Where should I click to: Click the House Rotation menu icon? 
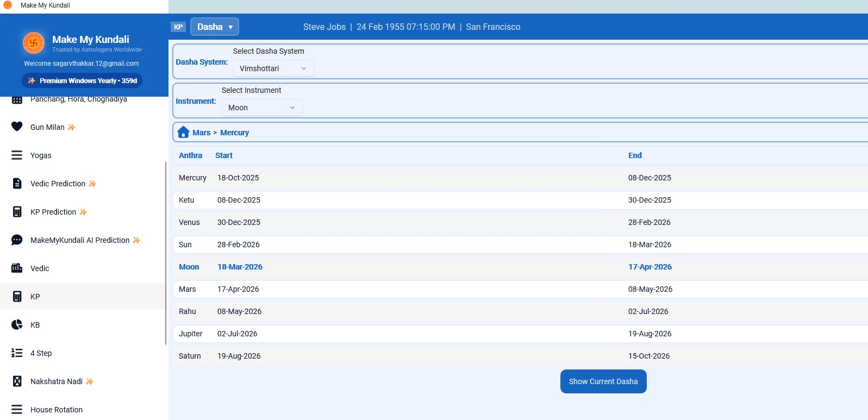17,409
